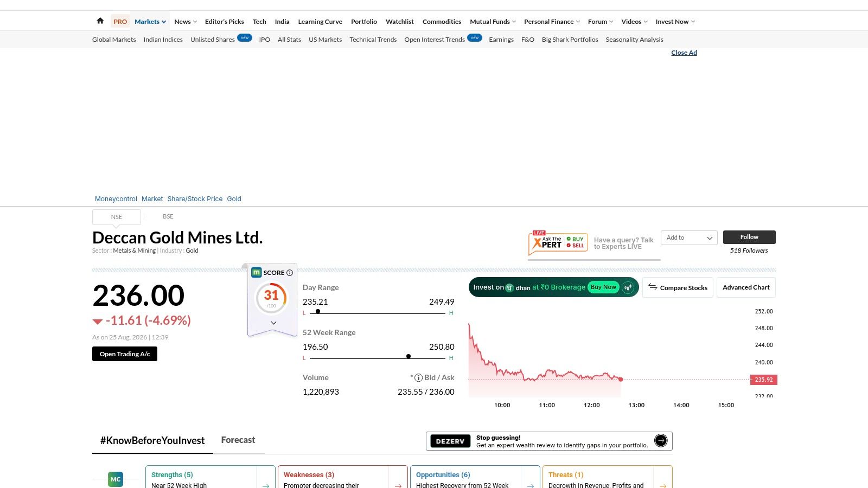Click the Open Trading A/c button
868x488 pixels.
tap(125, 354)
